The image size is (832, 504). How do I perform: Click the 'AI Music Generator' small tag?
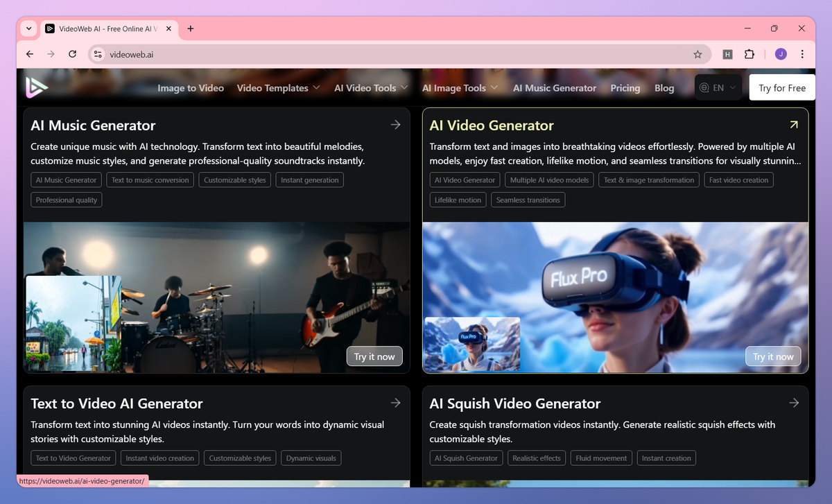point(67,180)
